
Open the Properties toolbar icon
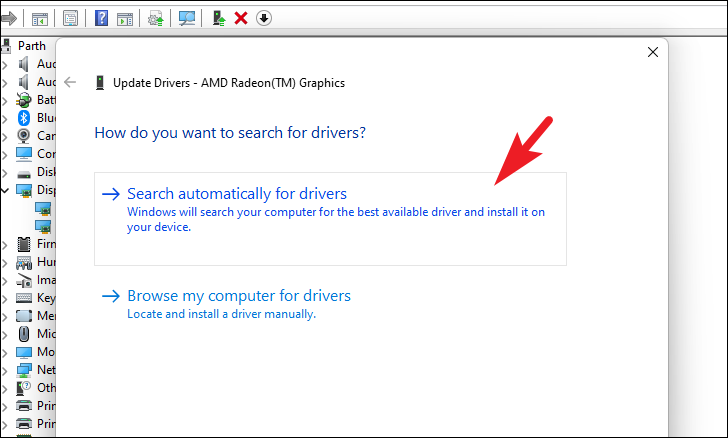click(71, 19)
